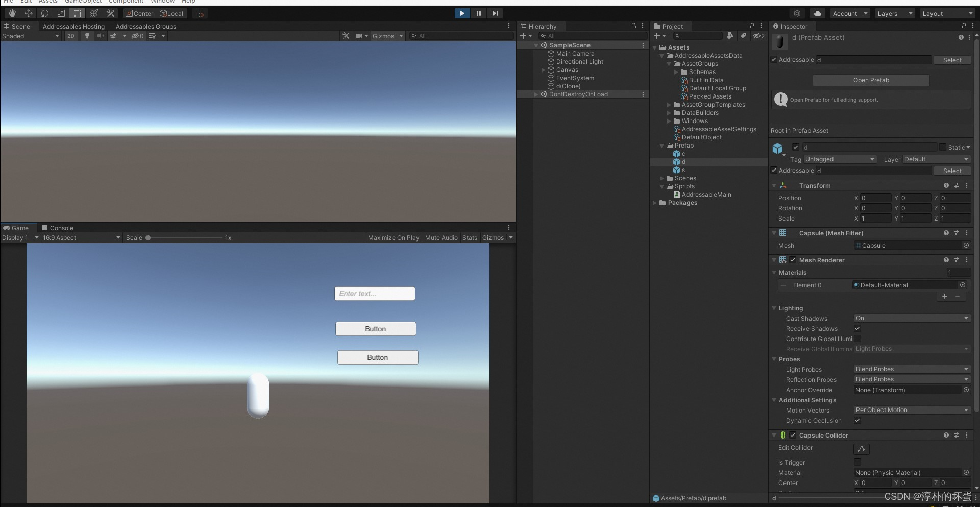Select the Scale tool

(x=61, y=13)
